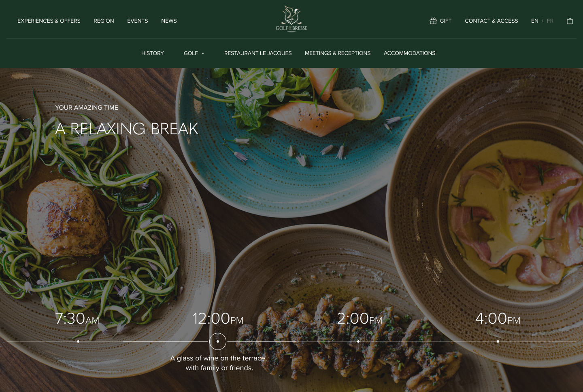This screenshot has height=392, width=583.
Task: Click the 4:00 PM time label
Action: pos(498,319)
